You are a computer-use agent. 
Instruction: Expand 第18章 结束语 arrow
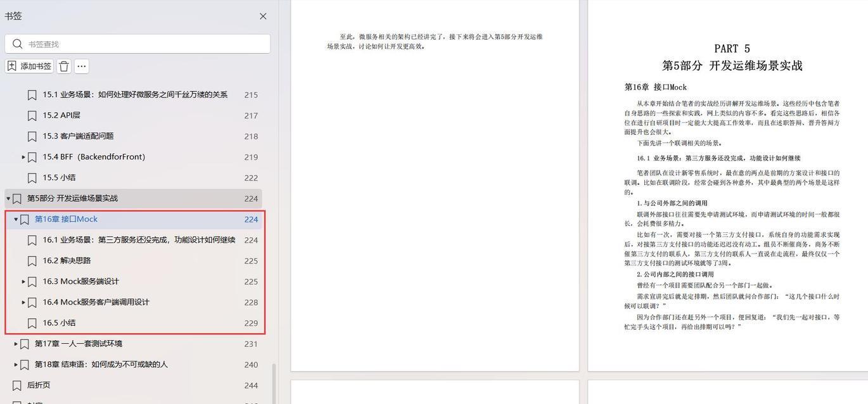point(16,365)
